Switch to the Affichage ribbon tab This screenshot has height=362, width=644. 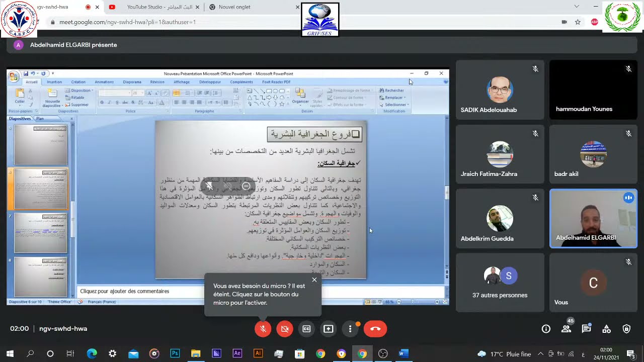pos(182,82)
